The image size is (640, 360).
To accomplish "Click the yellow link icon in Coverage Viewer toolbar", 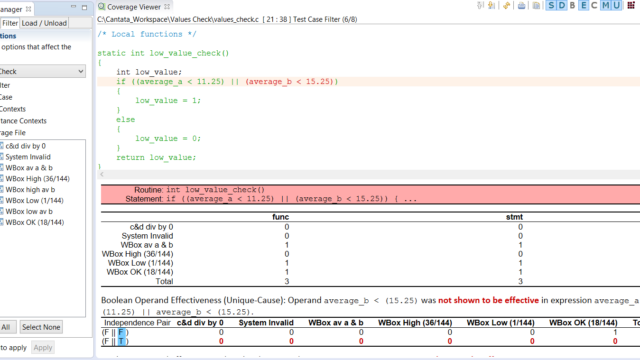I will tap(507, 5).
